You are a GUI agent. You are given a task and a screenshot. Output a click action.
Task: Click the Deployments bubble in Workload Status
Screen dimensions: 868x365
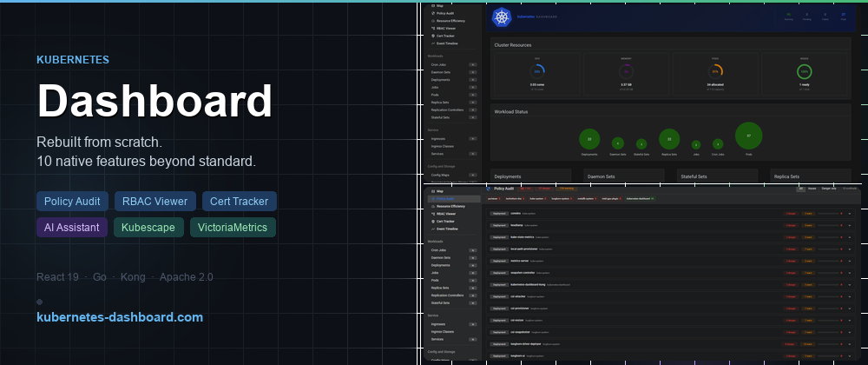(589, 139)
